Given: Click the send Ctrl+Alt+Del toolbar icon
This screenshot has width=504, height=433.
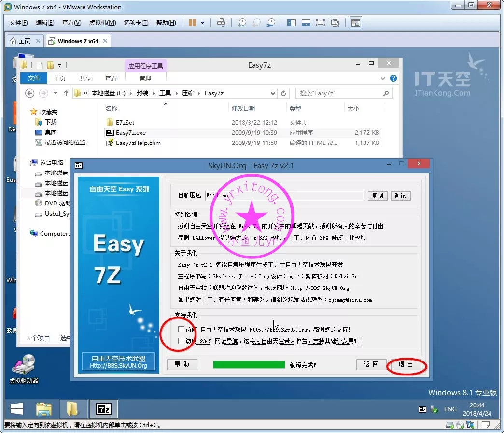Looking at the screenshot, I should (221, 23).
